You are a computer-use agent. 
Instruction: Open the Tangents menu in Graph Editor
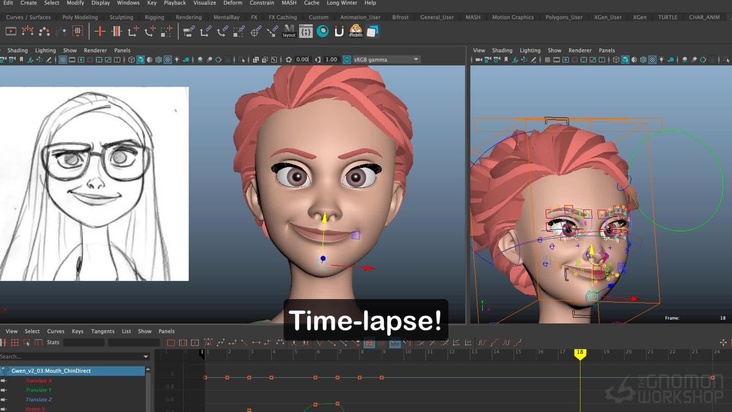[x=103, y=331]
